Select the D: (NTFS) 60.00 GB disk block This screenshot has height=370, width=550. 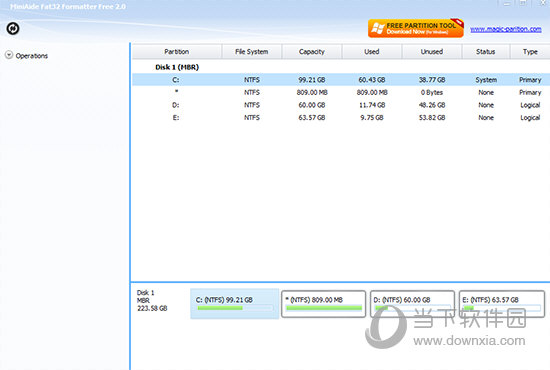pos(412,304)
